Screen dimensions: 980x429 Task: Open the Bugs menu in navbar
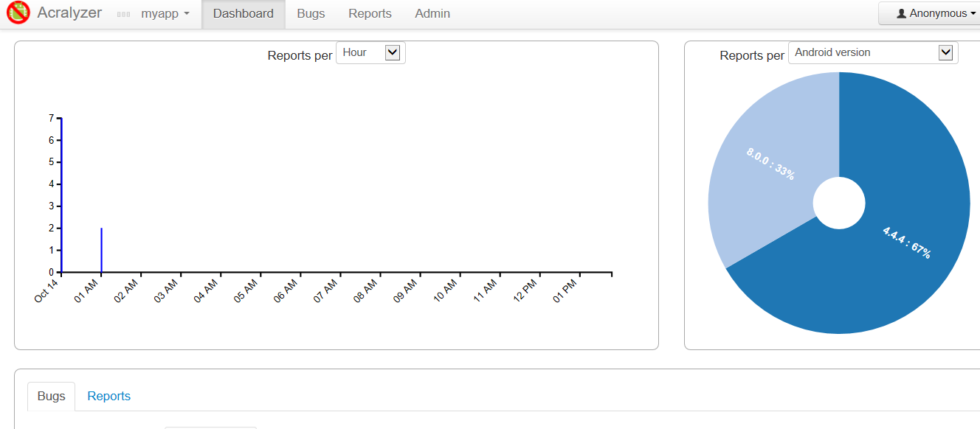311,14
